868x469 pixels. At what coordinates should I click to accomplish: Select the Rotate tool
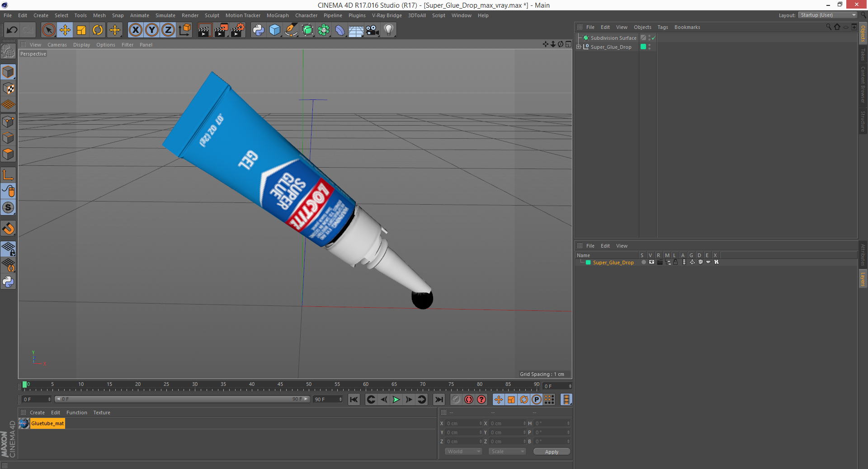[x=98, y=30]
